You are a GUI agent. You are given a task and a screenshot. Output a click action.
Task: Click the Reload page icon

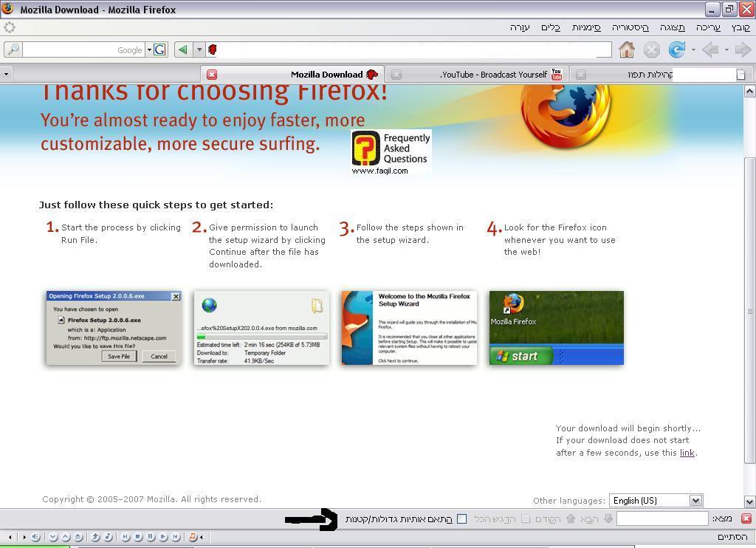tap(676, 49)
